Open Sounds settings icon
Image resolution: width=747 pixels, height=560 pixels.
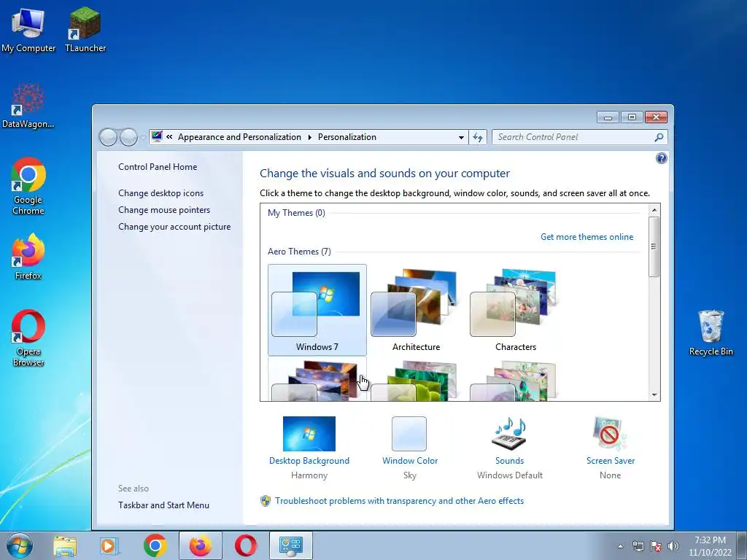[509, 434]
